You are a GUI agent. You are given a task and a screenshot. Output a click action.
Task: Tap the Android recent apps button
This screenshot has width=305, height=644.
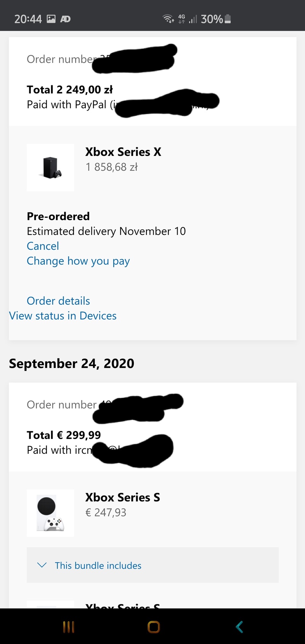69,627
